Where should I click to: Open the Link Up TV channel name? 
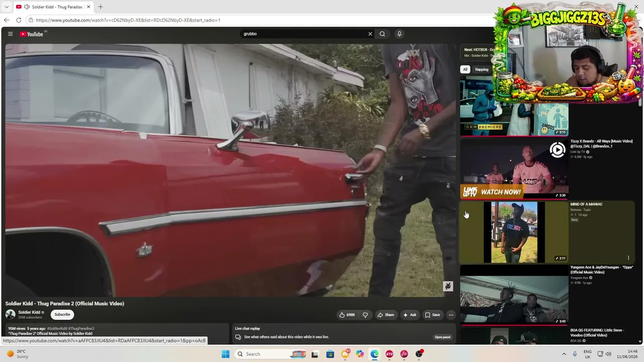click(578, 152)
